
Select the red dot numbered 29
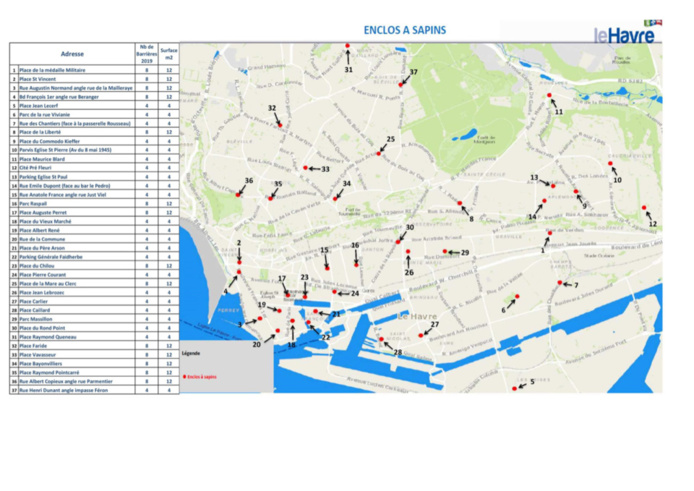pyautogui.click(x=446, y=252)
